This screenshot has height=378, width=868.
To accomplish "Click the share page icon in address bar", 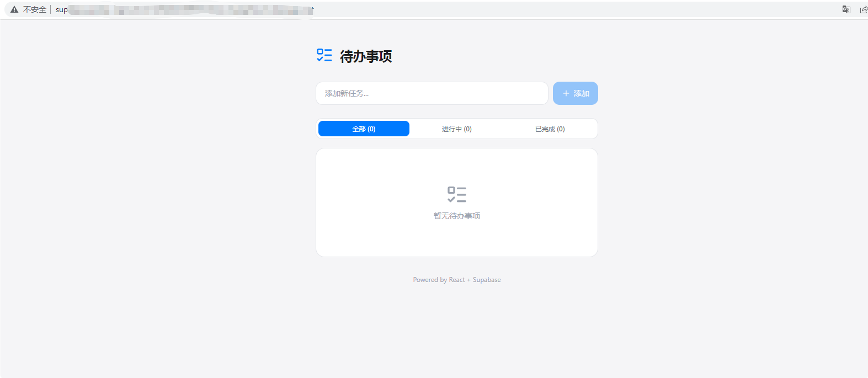I will [x=864, y=9].
